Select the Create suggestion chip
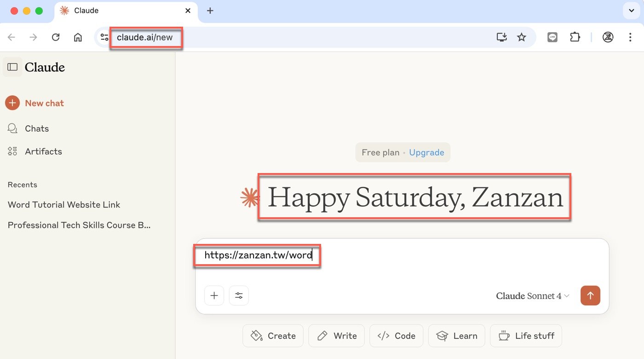The height and width of the screenshot is (359, 644). pos(273,336)
